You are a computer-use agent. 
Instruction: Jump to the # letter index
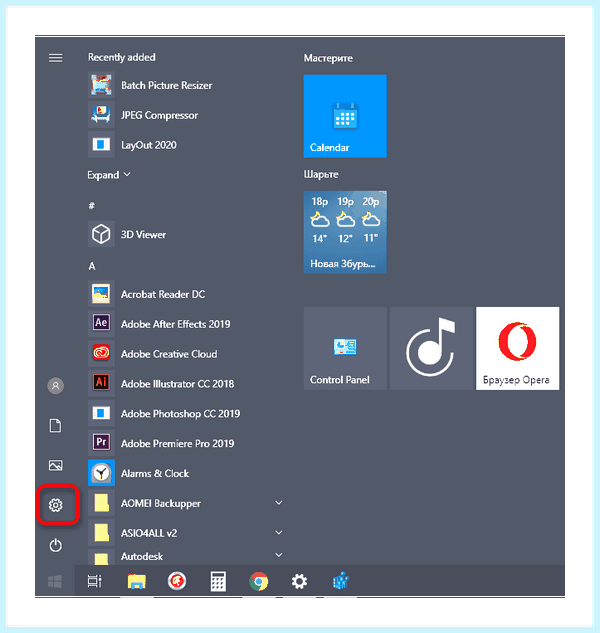pos(92,205)
